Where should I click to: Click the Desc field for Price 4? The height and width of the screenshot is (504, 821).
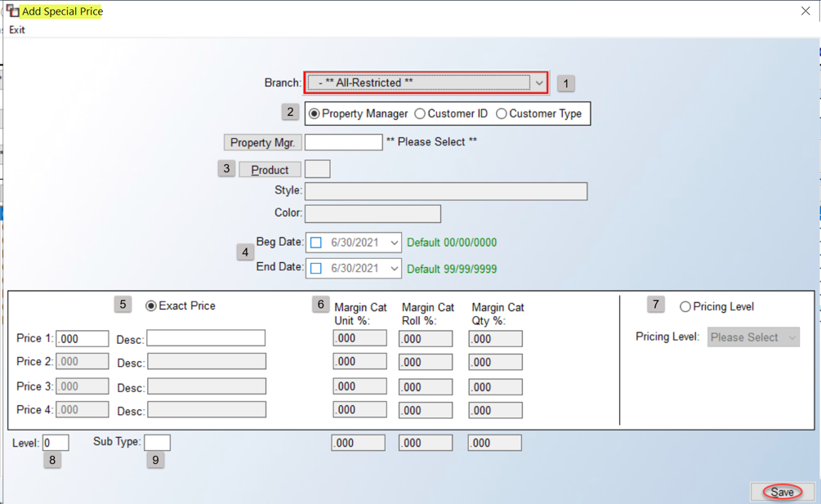[x=207, y=409]
